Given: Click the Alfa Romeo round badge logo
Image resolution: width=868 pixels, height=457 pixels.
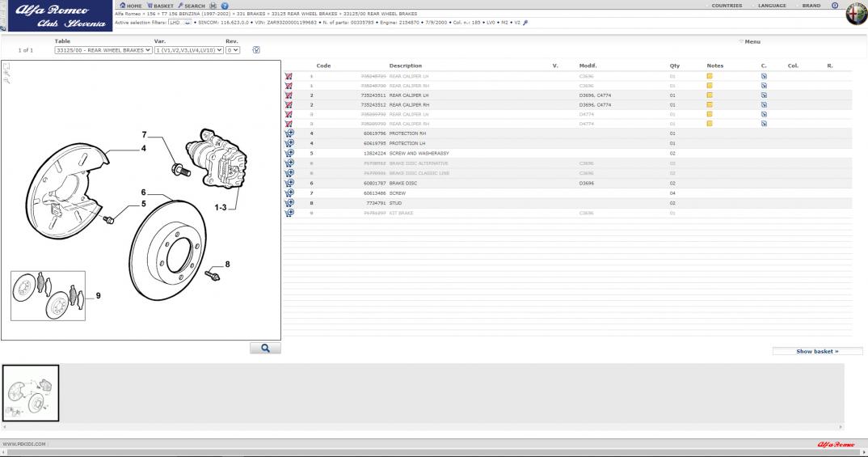Looking at the screenshot, I should [x=857, y=13].
